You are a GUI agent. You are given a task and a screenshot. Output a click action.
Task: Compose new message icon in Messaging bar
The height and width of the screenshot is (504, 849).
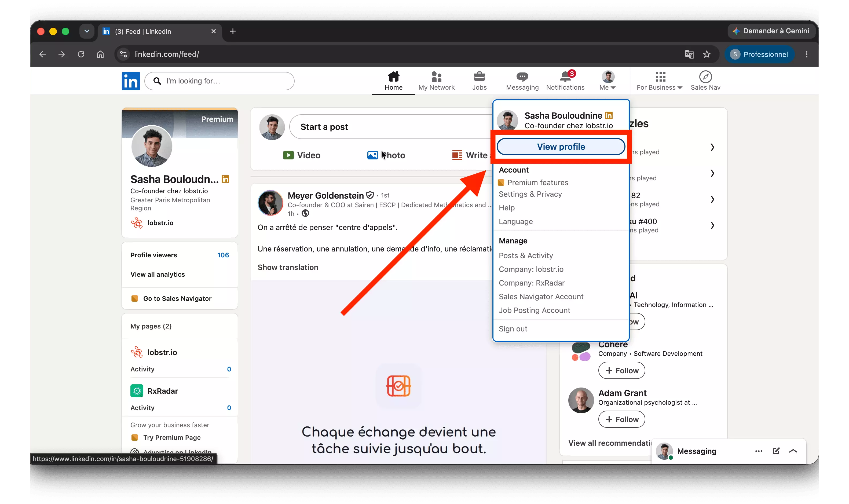click(x=776, y=451)
